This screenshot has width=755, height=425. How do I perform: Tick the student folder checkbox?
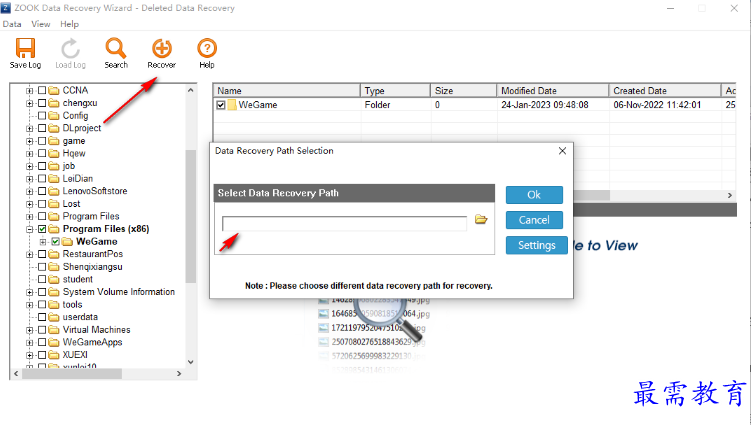[42, 280]
